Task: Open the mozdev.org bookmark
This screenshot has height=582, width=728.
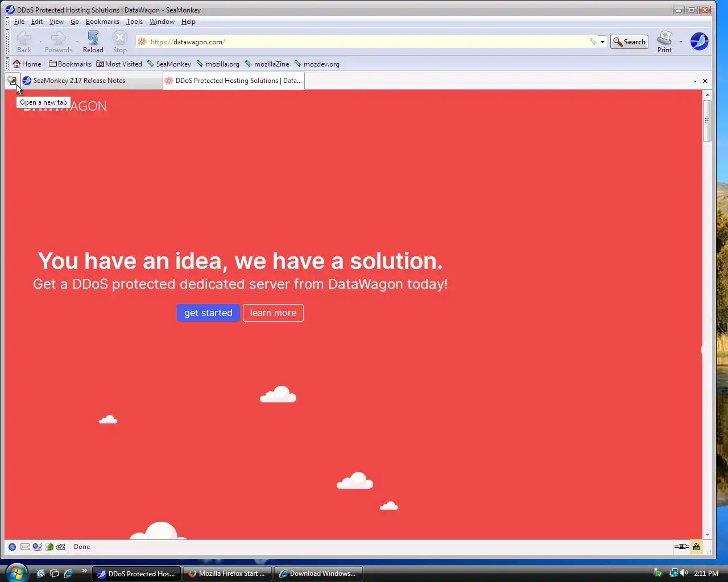Action: (x=316, y=64)
